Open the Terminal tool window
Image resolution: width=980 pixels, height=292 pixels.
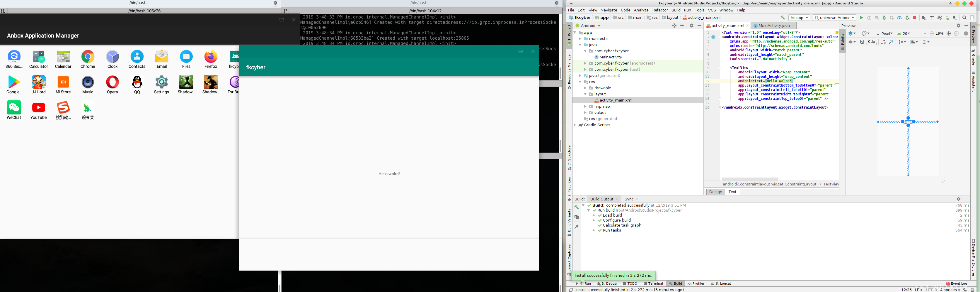653,283
